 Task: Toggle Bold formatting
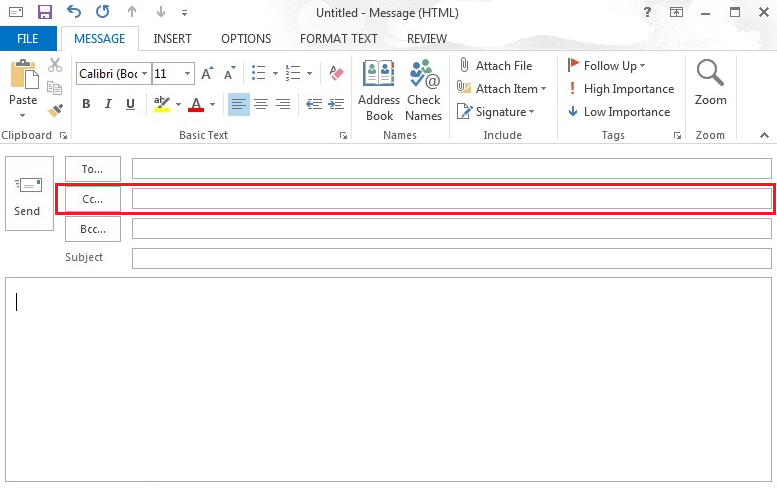86,104
